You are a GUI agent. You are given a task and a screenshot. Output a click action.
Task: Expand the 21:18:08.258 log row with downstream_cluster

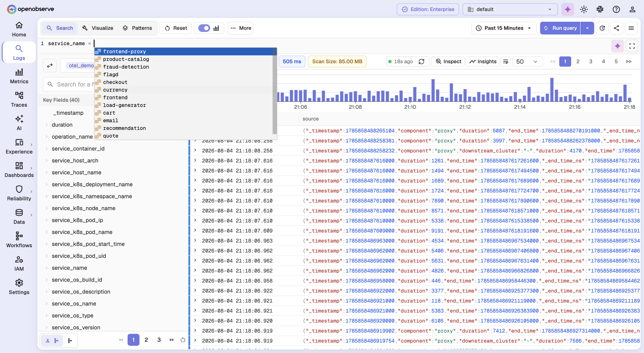click(195, 151)
